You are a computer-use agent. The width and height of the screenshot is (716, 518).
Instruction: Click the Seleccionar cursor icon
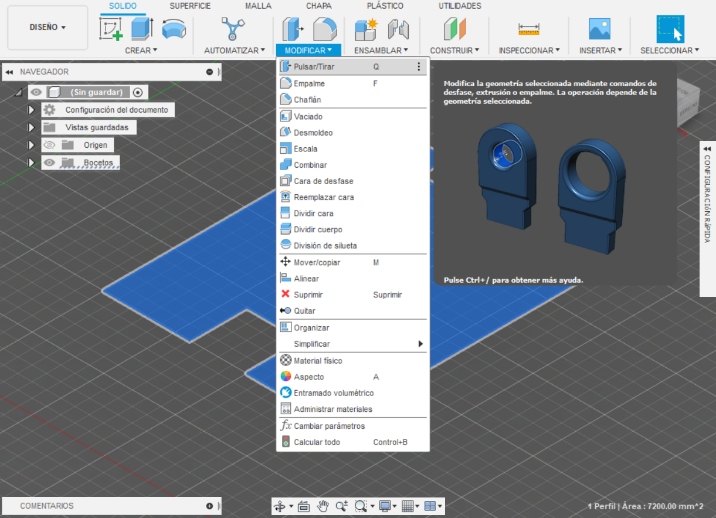coord(670,29)
